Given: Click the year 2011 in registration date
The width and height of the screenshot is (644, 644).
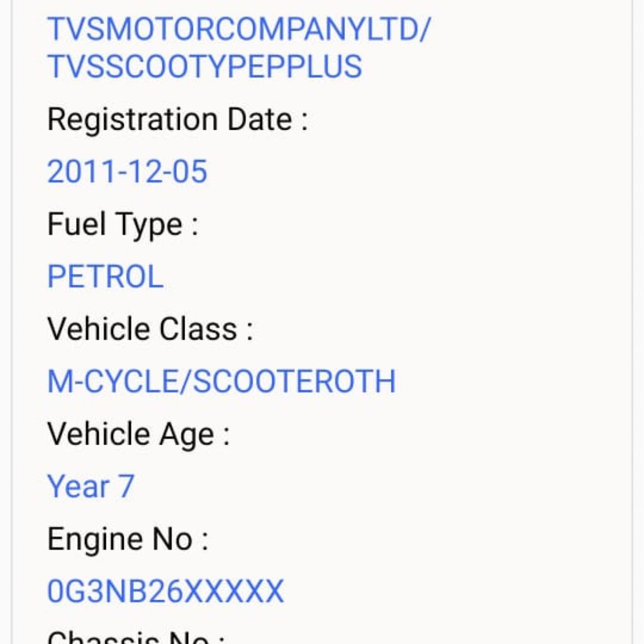Looking at the screenshot, I should click(82, 171).
